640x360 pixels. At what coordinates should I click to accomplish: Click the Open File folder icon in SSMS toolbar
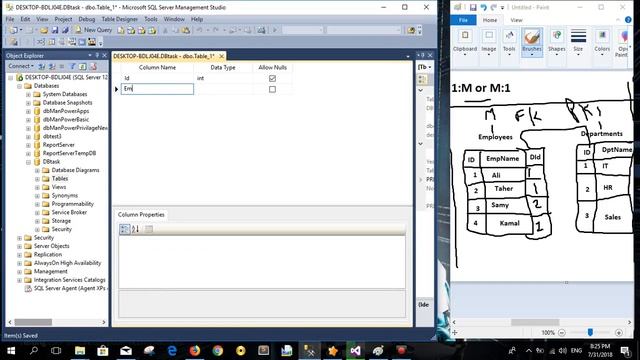[44, 30]
